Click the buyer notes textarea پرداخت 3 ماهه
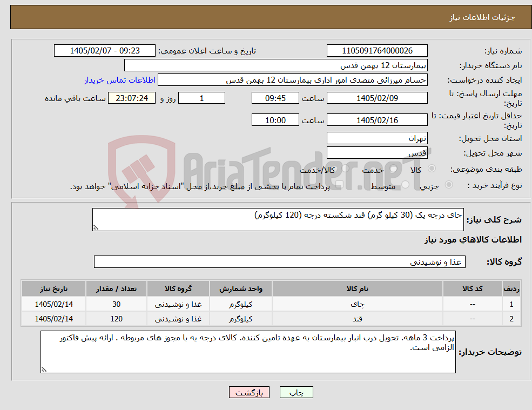The width and height of the screenshot is (532, 410). [248, 352]
